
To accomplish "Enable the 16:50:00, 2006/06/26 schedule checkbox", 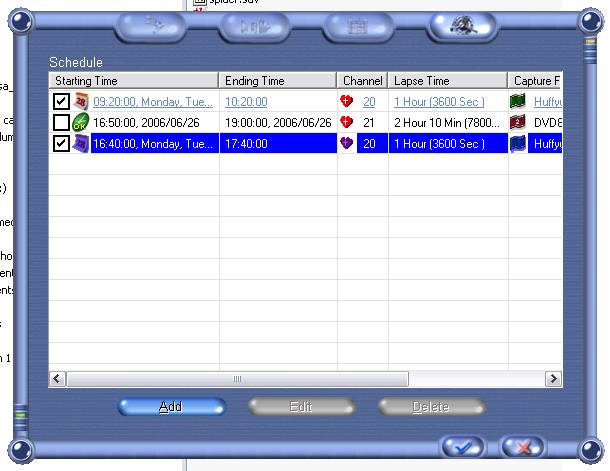I will pos(61,122).
